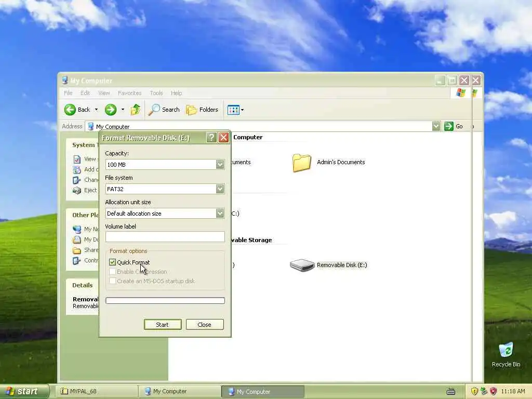This screenshot has height=399, width=532.
Task: Click the format progress bar
Action: (165, 301)
